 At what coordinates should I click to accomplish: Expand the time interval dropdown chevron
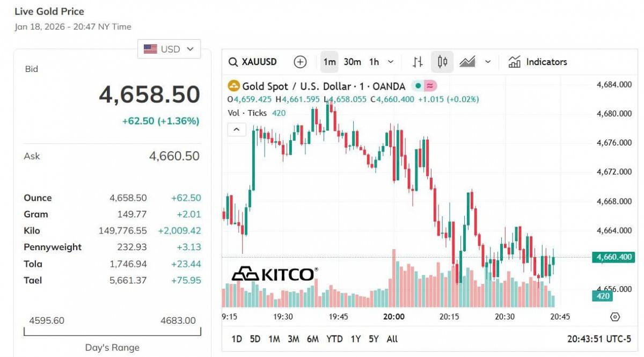[x=391, y=62]
